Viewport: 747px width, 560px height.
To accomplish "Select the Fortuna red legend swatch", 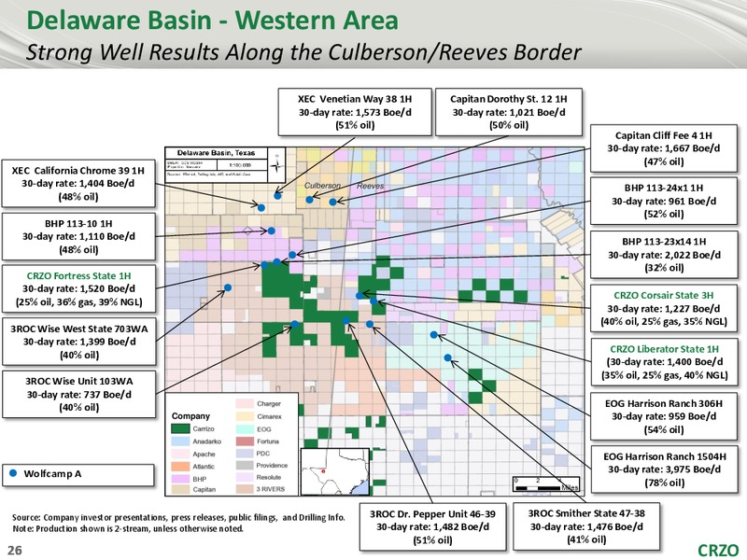I will click(245, 441).
